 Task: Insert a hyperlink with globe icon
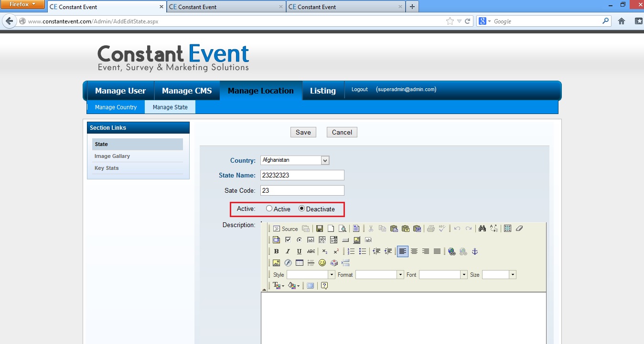(x=451, y=251)
